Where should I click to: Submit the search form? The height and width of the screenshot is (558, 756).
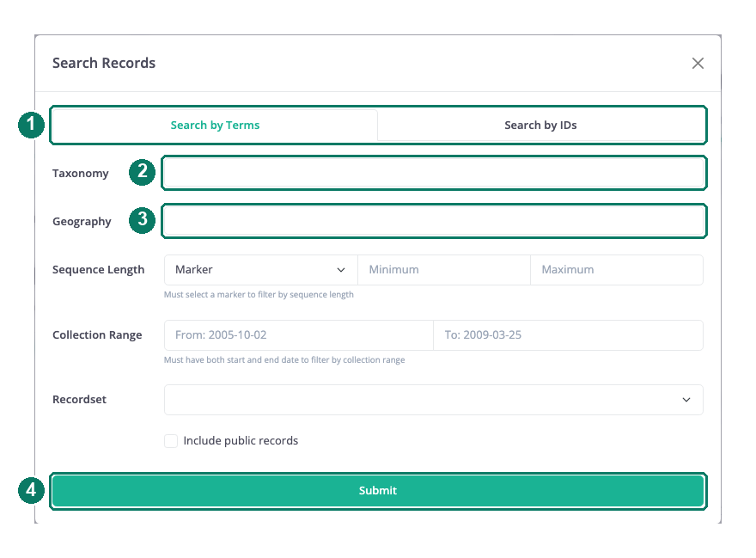tap(378, 491)
